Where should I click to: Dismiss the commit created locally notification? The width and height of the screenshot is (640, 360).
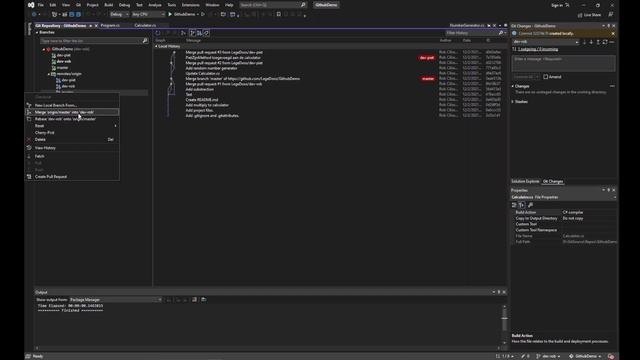[x=613, y=33]
